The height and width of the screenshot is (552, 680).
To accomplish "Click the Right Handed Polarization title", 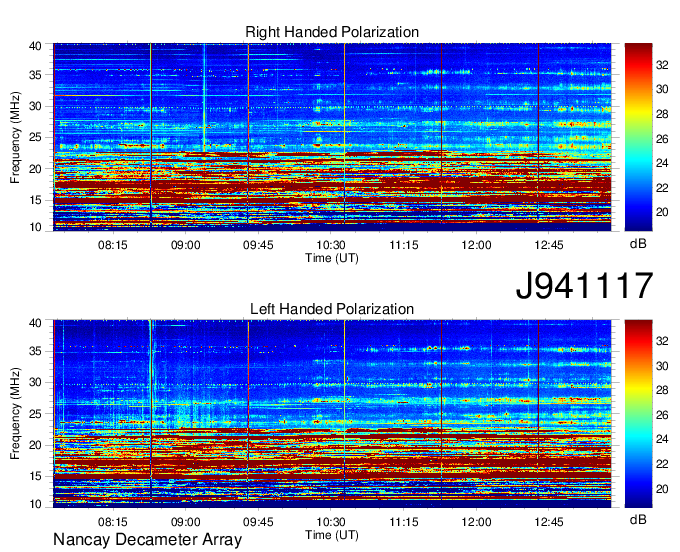I will click(x=332, y=32).
